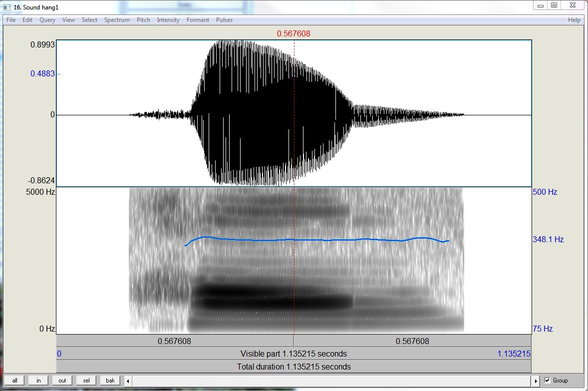Click the waveform zero amplitude label

(52, 115)
